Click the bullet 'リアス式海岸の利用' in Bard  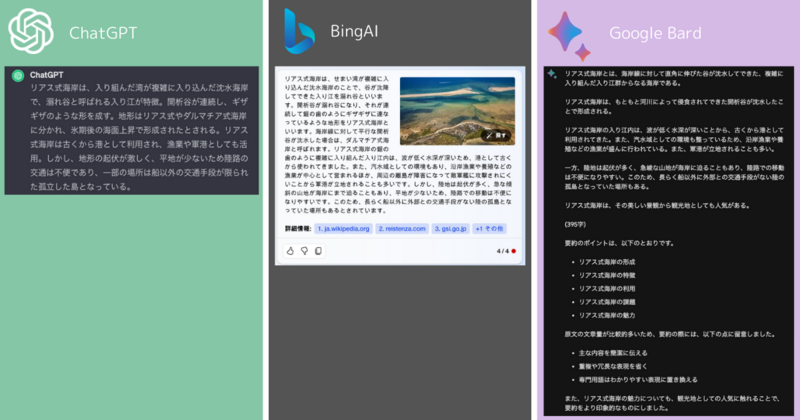607,288
